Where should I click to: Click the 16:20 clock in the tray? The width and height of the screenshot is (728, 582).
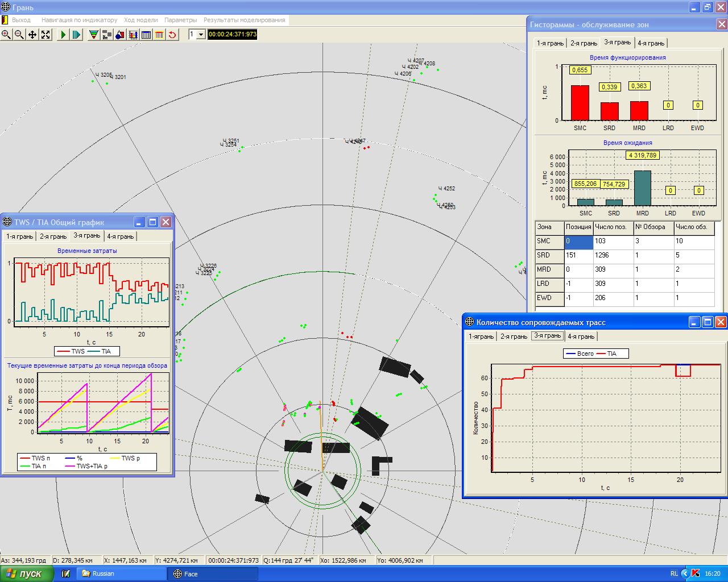point(713,574)
